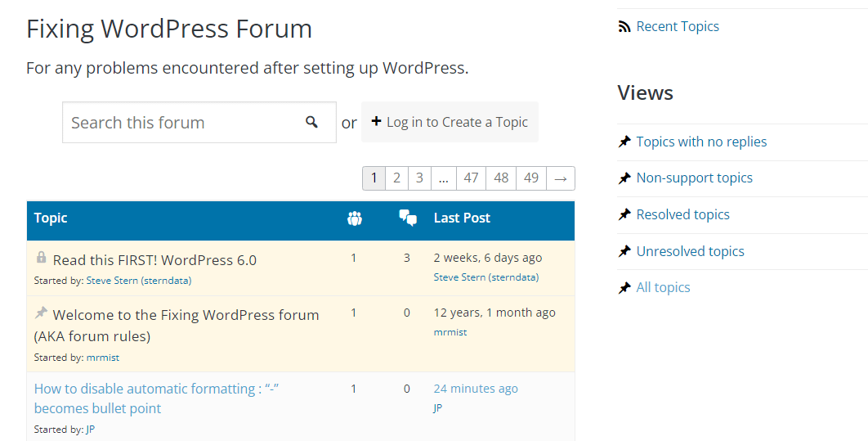Go to page 48 of topics
Screen dimensions: 868x441
[501, 178]
